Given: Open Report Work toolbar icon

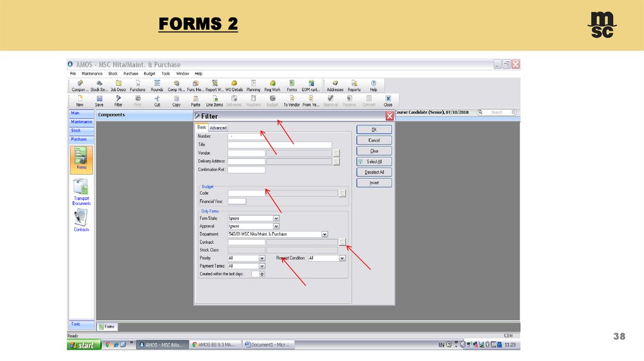Looking at the screenshot, I should pos(214,86).
